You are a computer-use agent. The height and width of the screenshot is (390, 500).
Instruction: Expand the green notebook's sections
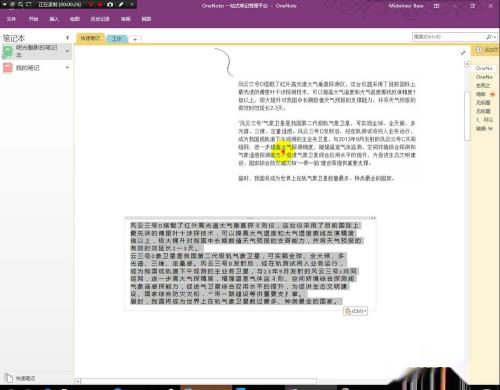pos(67,51)
